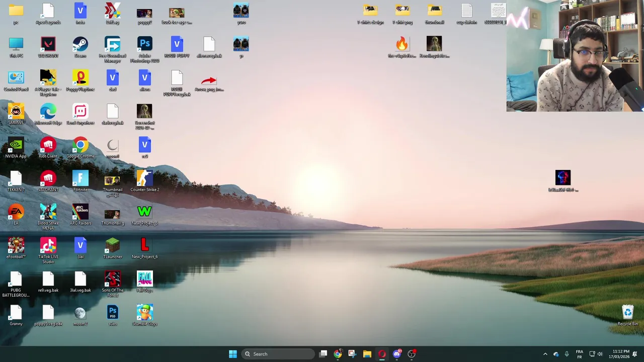
Task: Select the 'insta' project file
Action: [80, 14]
